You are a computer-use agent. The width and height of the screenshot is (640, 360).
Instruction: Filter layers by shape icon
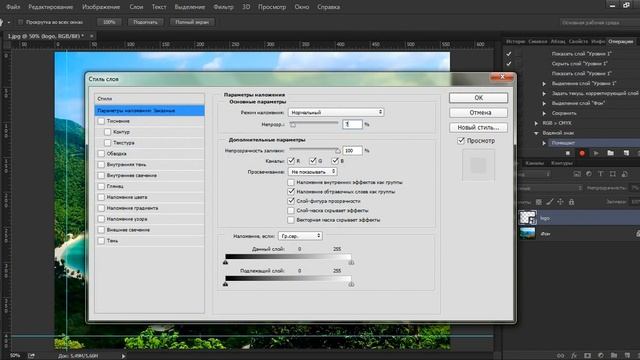(x=613, y=174)
